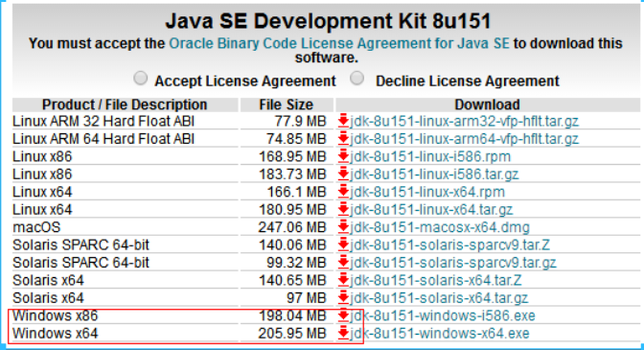The height and width of the screenshot is (350, 644).
Task: Click download arrow icon for linux-i586.rpm
Action: tap(343, 156)
